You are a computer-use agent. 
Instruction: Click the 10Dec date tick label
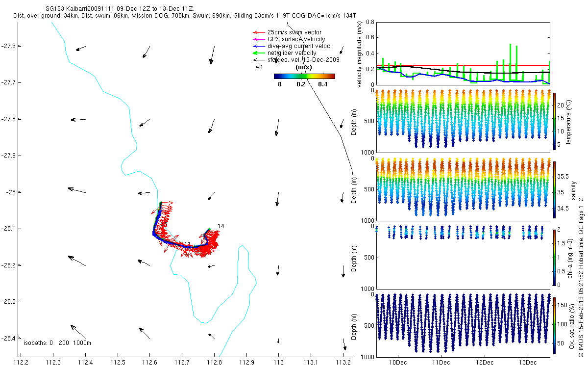(397, 362)
